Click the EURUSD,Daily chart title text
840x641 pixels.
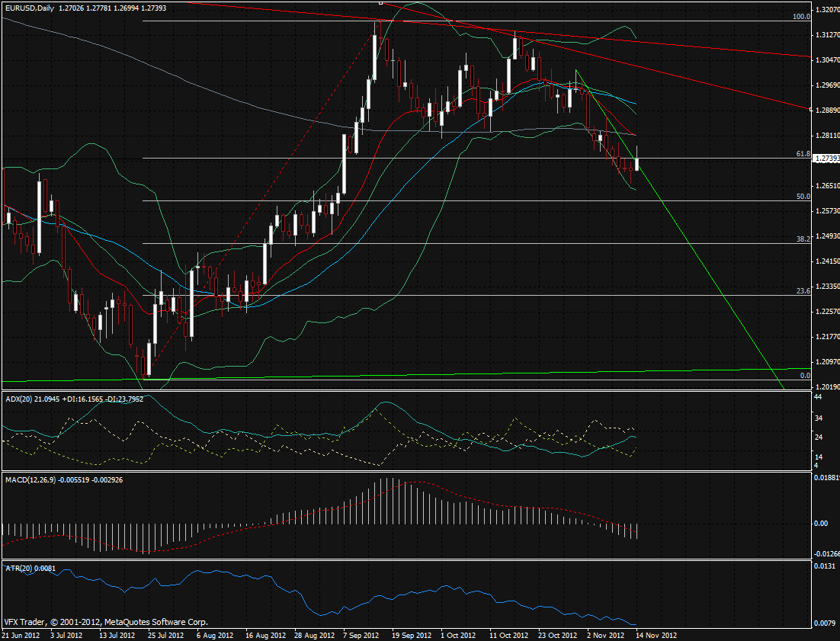coord(30,7)
